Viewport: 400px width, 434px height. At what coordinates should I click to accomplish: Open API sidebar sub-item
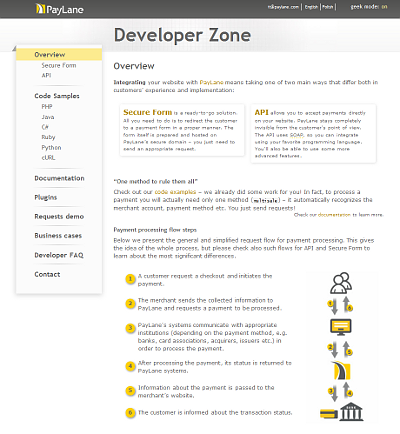pyautogui.click(x=46, y=75)
